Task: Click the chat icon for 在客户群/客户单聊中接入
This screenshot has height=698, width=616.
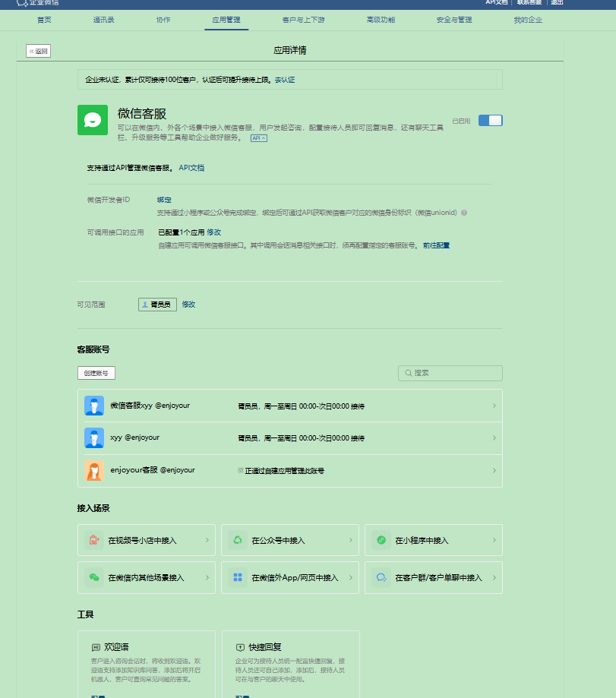Action: pos(381,577)
